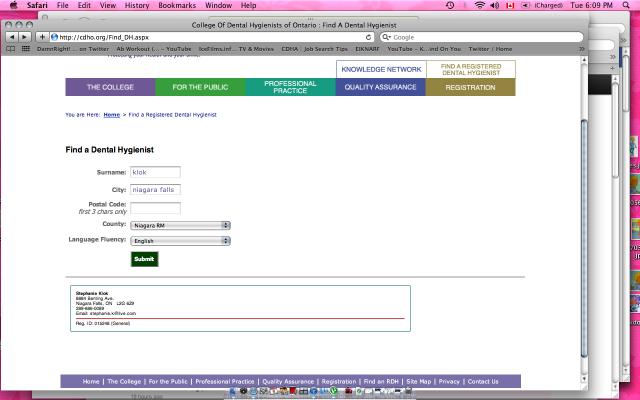Show all bookmarks via the book icon
This screenshot has height=400, width=640.
tap(11, 49)
